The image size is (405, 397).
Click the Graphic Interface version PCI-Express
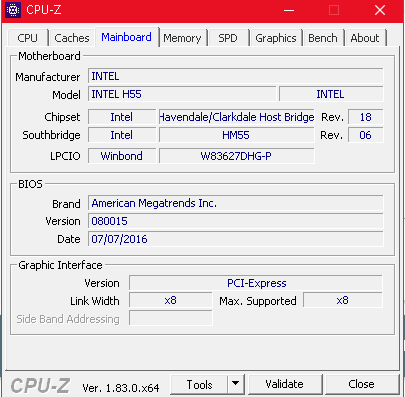pyautogui.click(x=256, y=283)
